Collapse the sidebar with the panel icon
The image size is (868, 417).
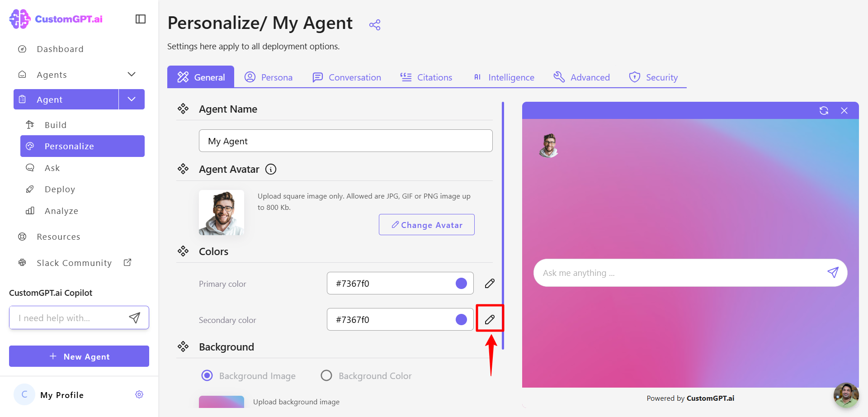[141, 19]
